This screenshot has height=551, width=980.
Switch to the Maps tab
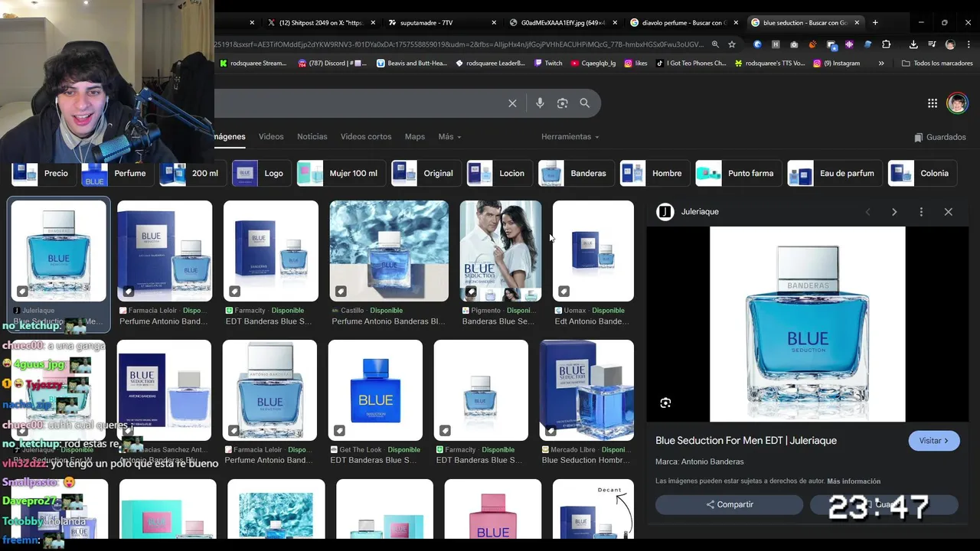pos(415,137)
